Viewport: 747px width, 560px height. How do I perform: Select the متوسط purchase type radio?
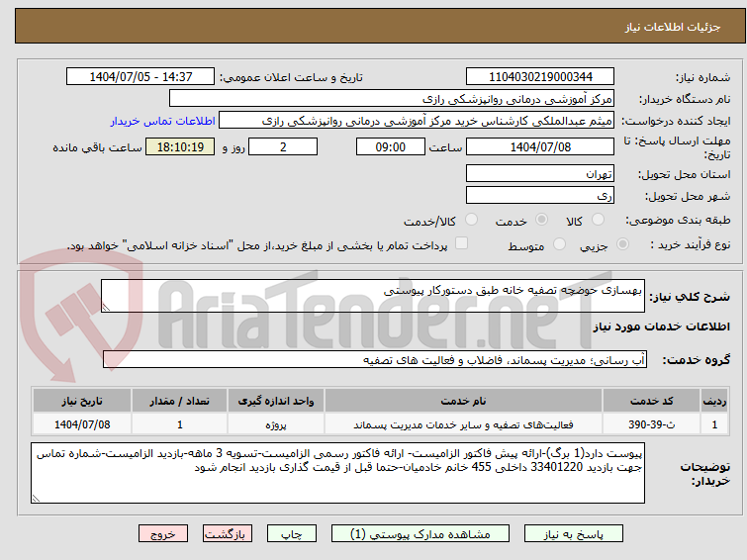coord(559,244)
